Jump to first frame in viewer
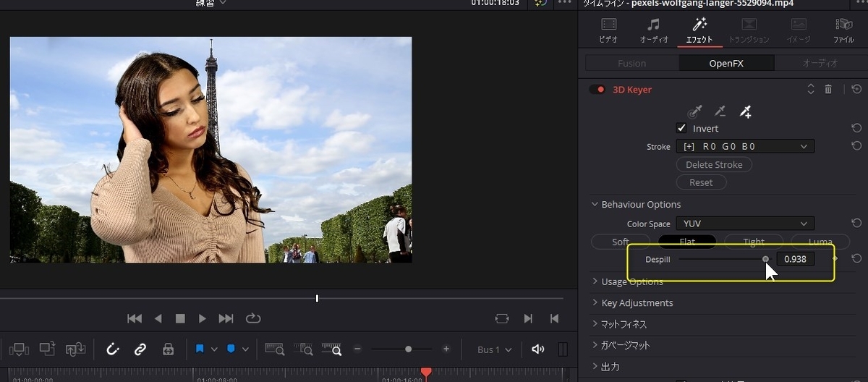The image size is (868, 382). pyautogui.click(x=135, y=318)
